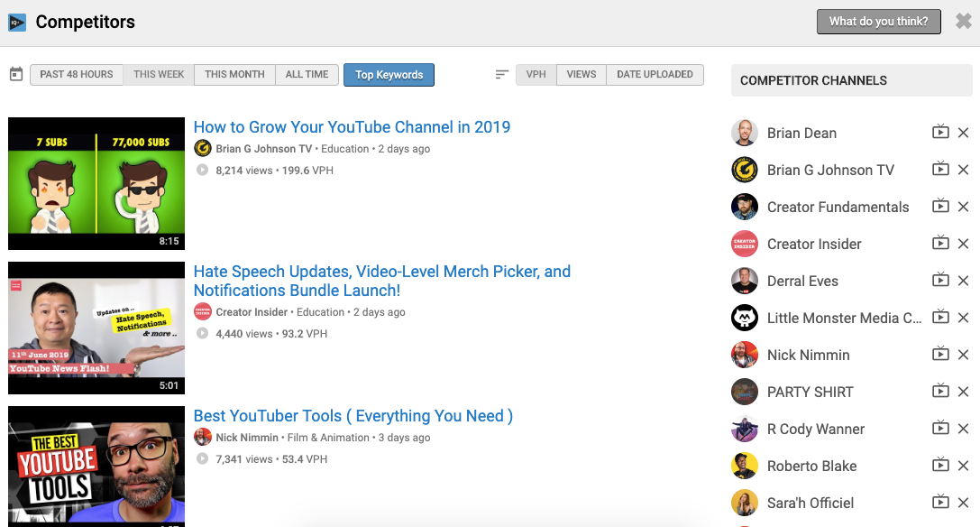Screen dimensions: 980x527
Task: Click Brian G Johnson TV avatar under first video
Action: tap(203, 148)
